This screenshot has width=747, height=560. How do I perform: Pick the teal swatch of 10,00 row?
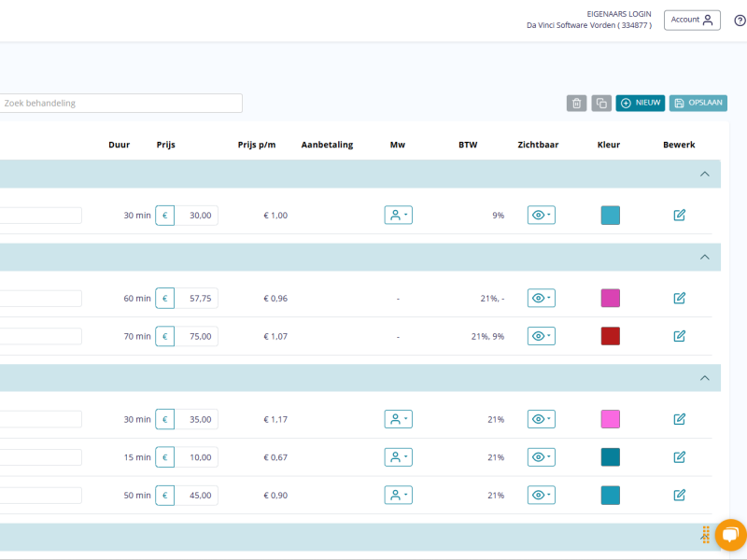611,457
